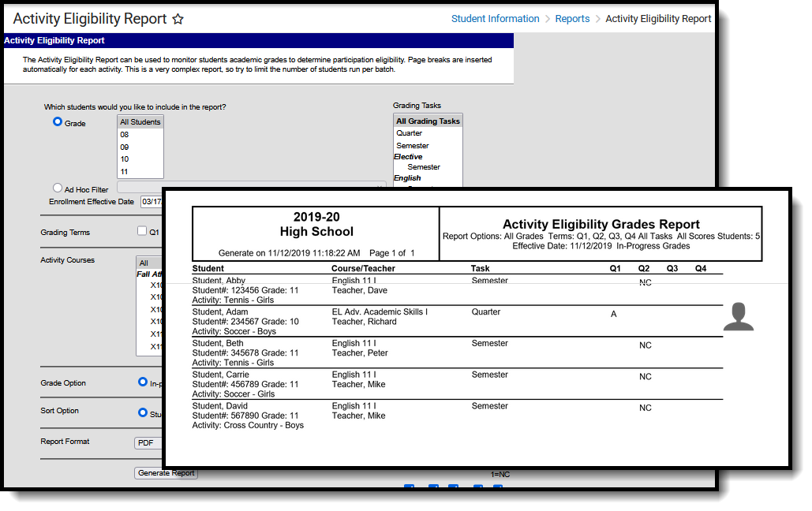The image size is (812, 511).
Task: Open the Report Format PDF dropdown
Action: pyautogui.click(x=148, y=443)
